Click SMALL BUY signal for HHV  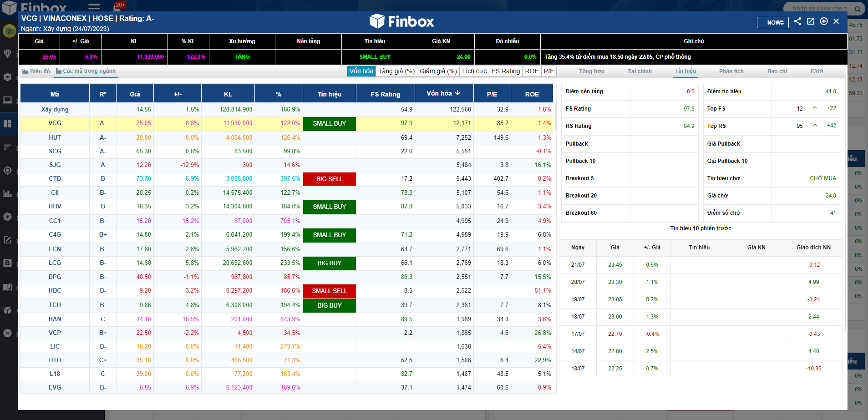330,207
